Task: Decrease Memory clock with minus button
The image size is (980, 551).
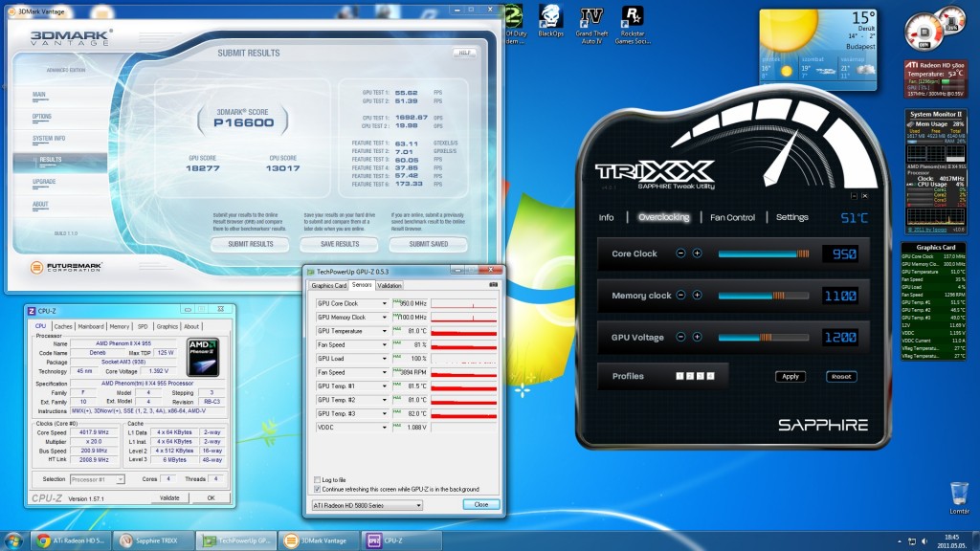Action: click(x=680, y=295)
